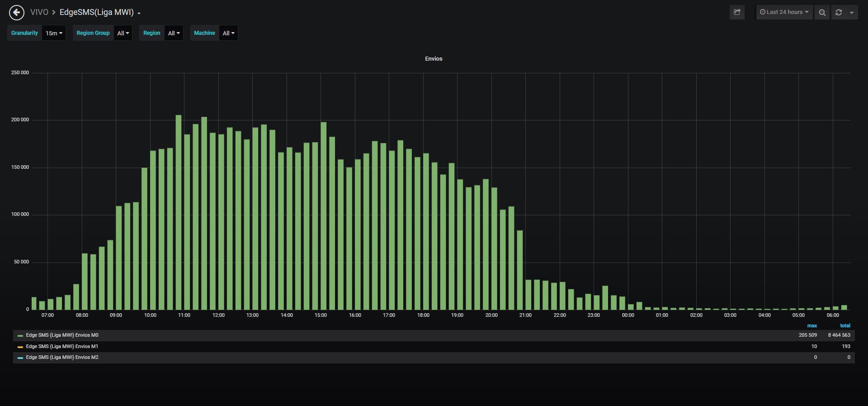
Task: Click the blue M2 legend color swatch
Action: pyautogui.click(x=20, y=358)
